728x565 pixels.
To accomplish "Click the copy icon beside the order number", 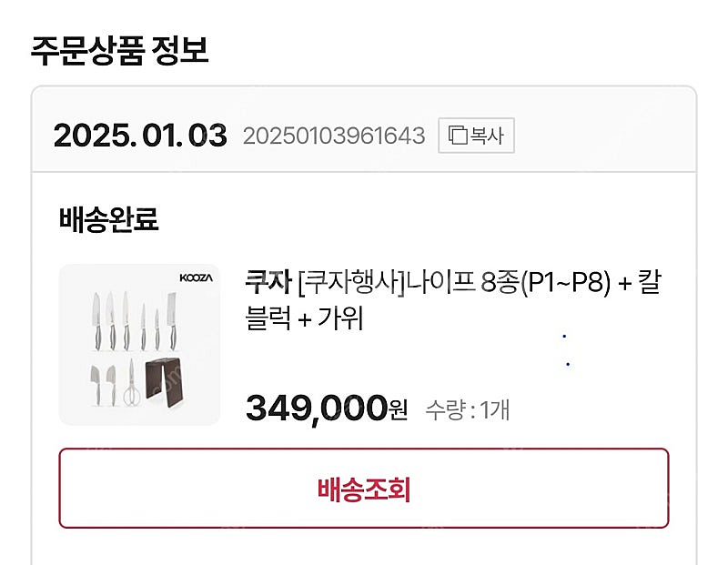I will 458,135.
